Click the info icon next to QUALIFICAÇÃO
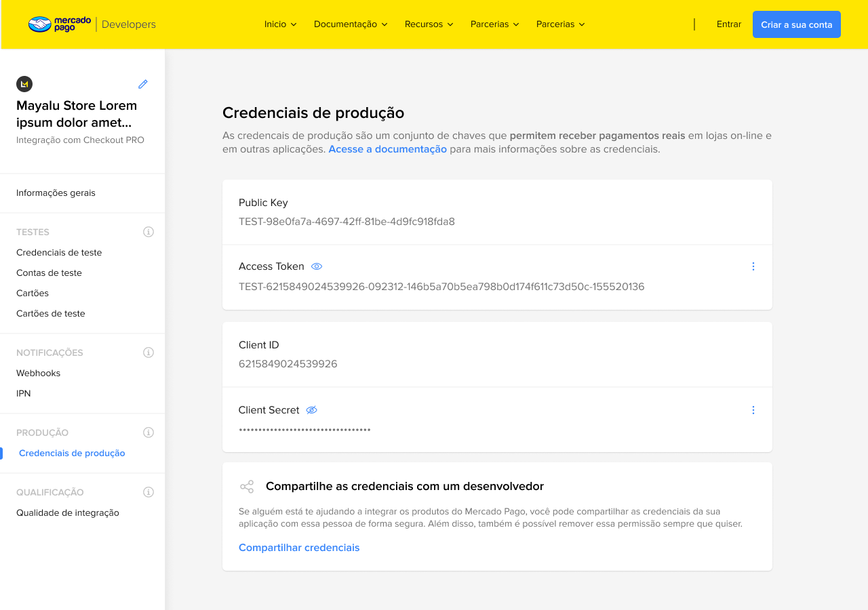Viewport: 868px width, 610px height. (149, 492)
